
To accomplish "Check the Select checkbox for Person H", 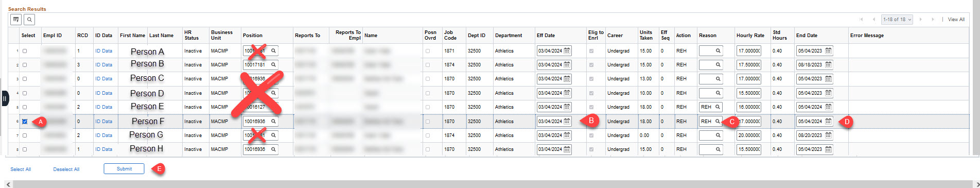I will 25,149.
